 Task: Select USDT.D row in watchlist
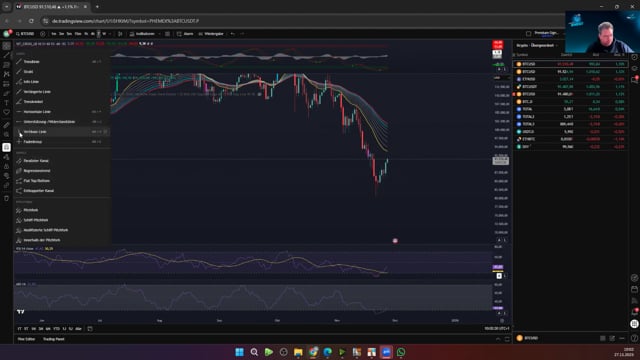pos(571,131)
